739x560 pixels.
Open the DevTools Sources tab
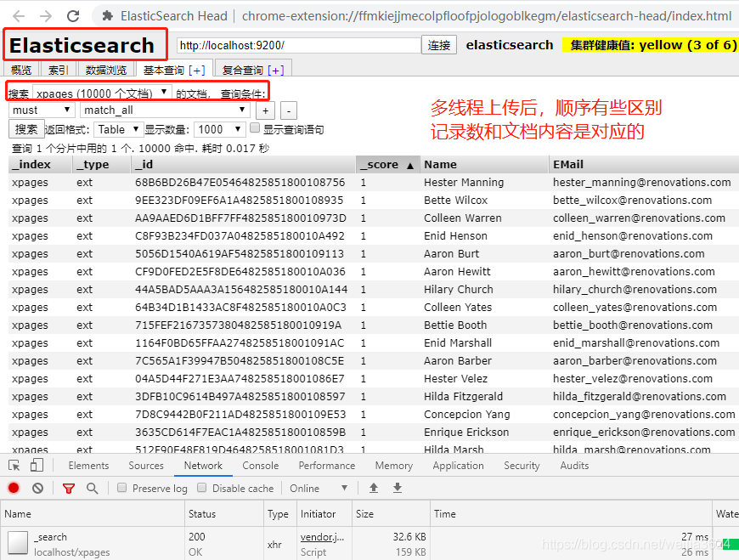coord(146,466)
